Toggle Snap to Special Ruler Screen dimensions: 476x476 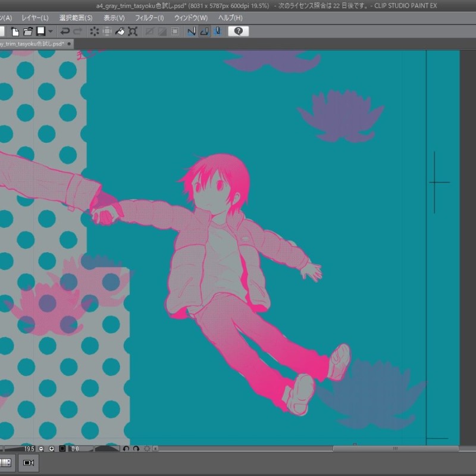tap(204, 31)
